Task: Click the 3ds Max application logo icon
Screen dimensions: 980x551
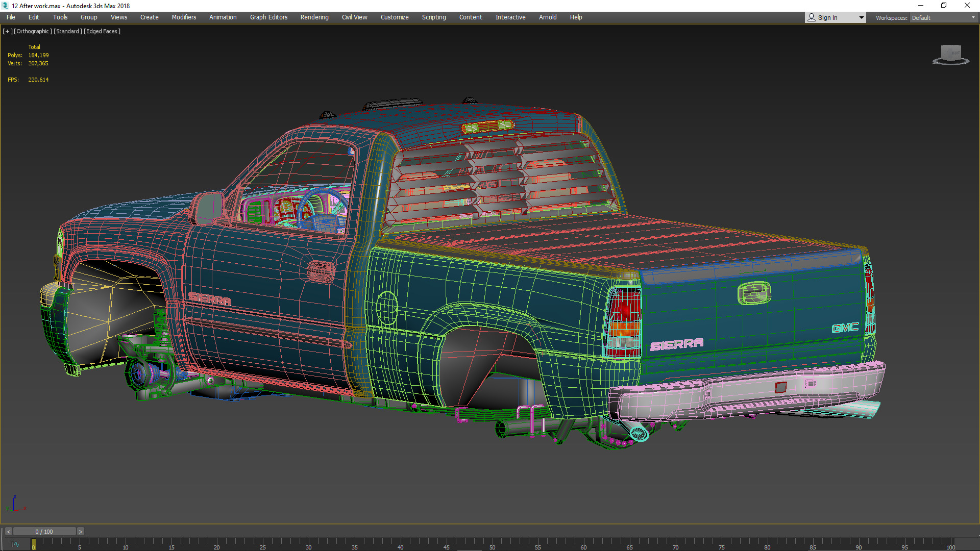Action: pyautogui.click(x=5, y=6)
